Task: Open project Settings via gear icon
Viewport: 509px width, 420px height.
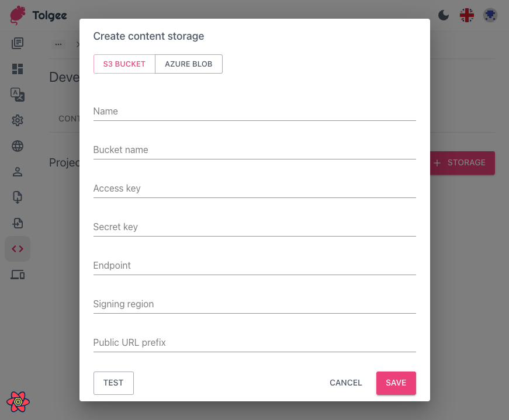Action: pos(18,120)
